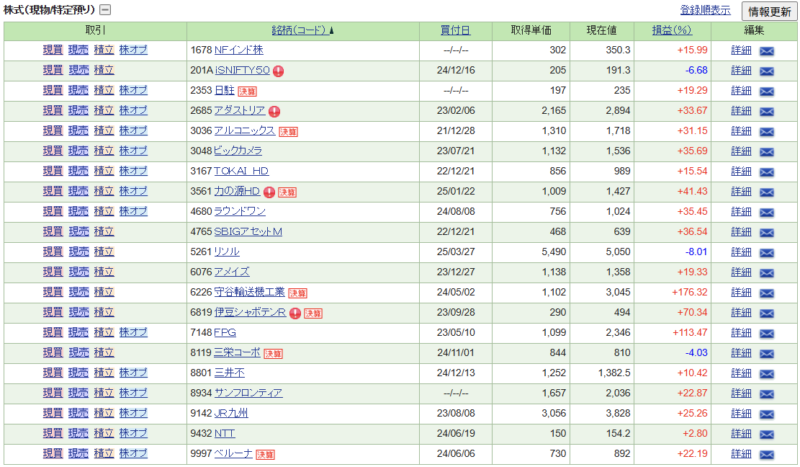Click purchase date 24/12/16
This screenshot has width=800, height=467.
point(456,70)
